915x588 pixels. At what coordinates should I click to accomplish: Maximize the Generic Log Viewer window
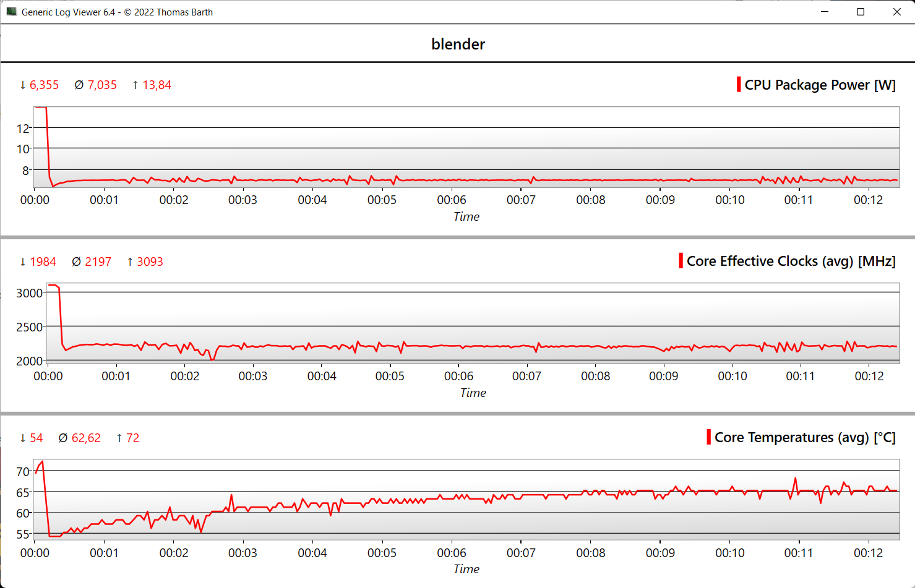pyautogui.click(x=860, y=12)
